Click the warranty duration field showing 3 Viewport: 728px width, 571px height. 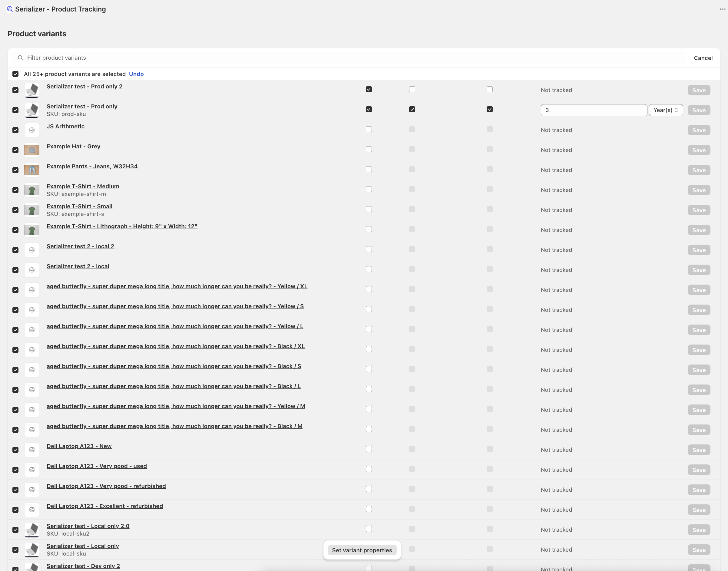tap(593, 110)
